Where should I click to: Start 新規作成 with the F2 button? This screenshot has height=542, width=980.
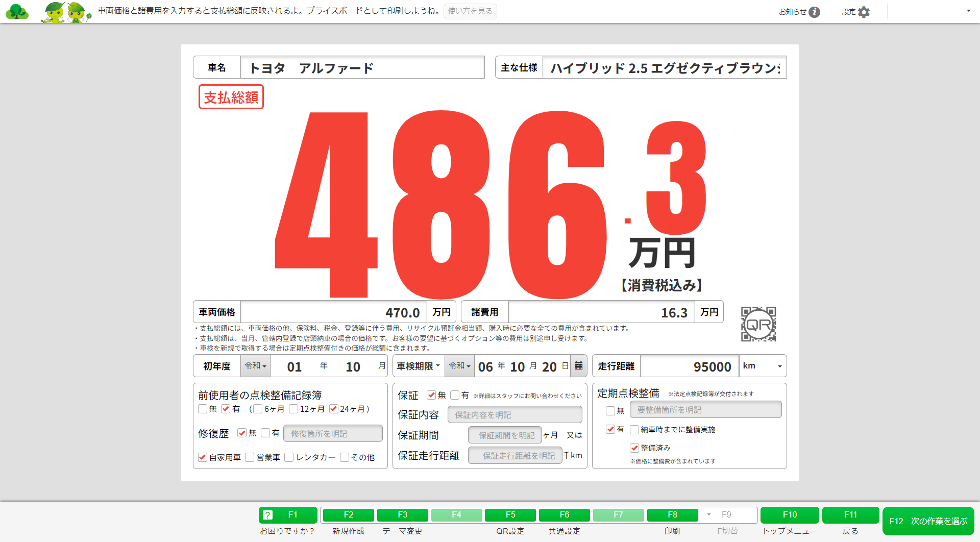point(348,515)
